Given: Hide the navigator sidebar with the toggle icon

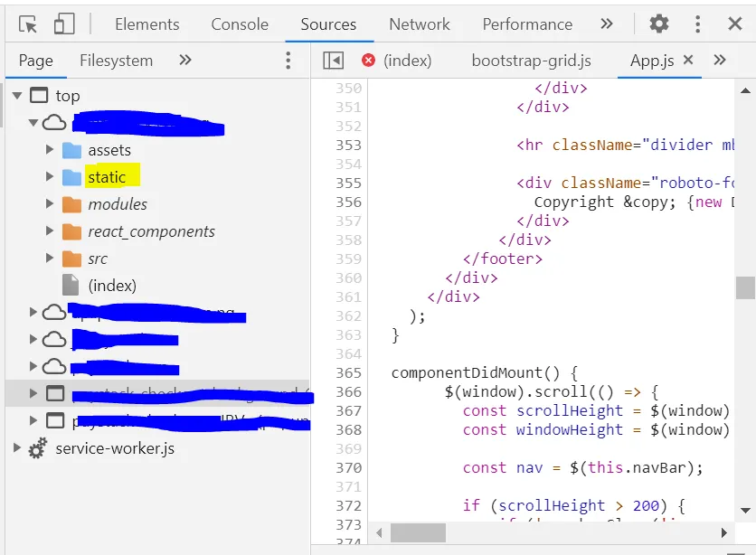Looking at the screenshot, I should [x=333, y=61].
